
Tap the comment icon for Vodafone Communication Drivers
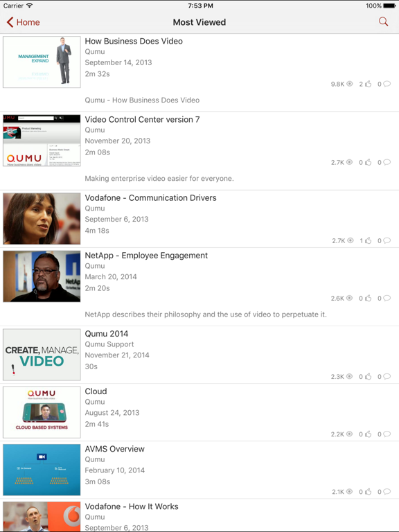coord(387,240)
